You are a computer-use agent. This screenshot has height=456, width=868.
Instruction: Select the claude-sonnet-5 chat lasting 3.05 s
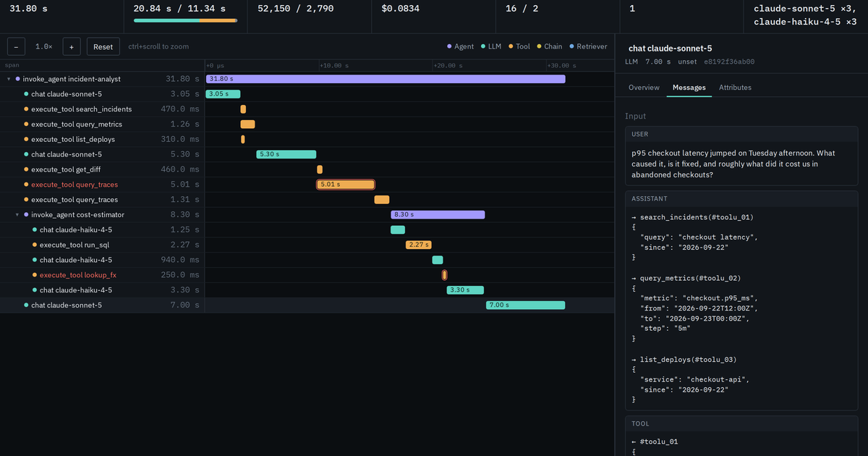tap(102, 94)
